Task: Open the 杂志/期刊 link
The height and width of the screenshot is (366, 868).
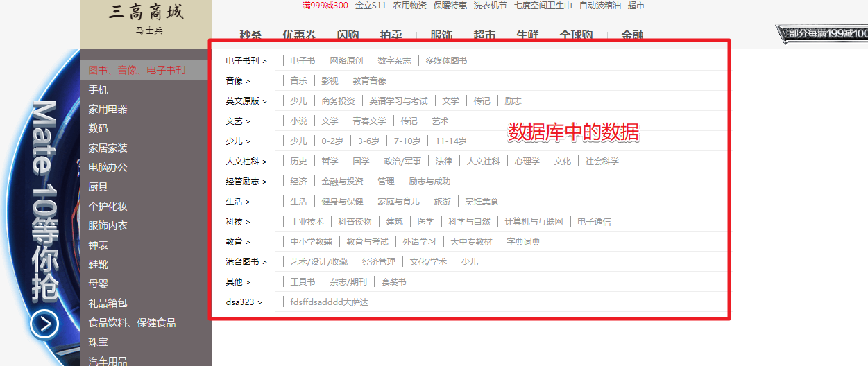Action: pos(348,282)
